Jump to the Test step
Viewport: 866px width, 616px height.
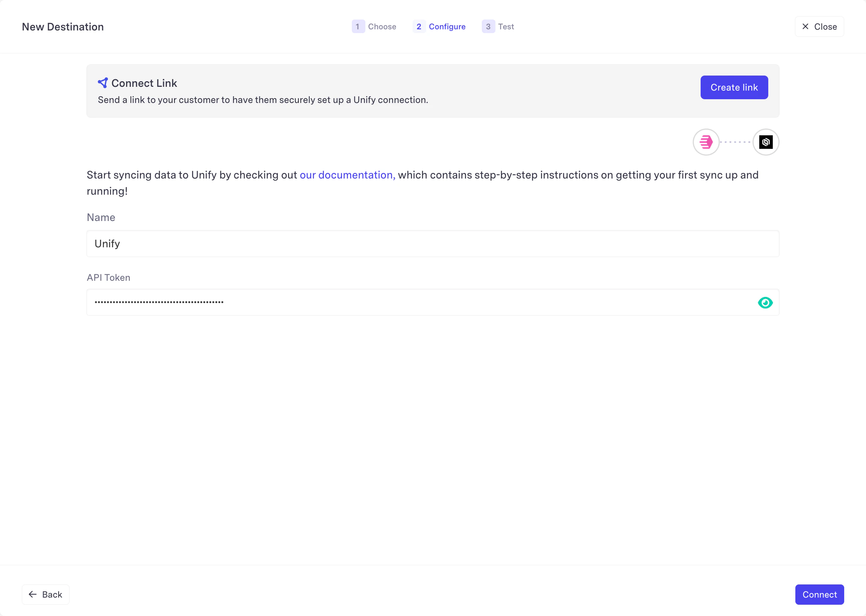506,27
